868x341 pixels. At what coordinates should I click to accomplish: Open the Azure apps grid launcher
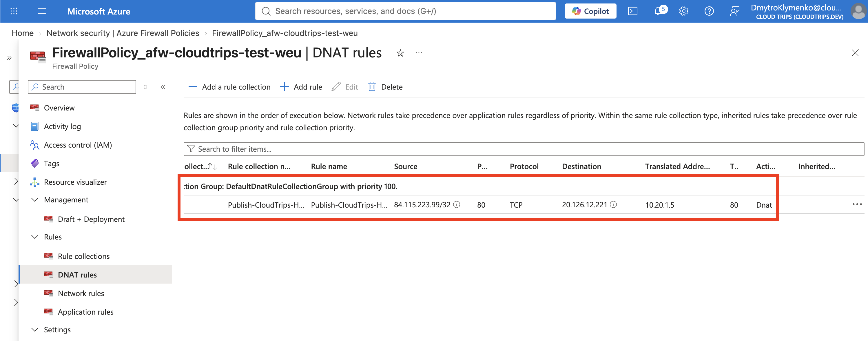coord(14,11)
